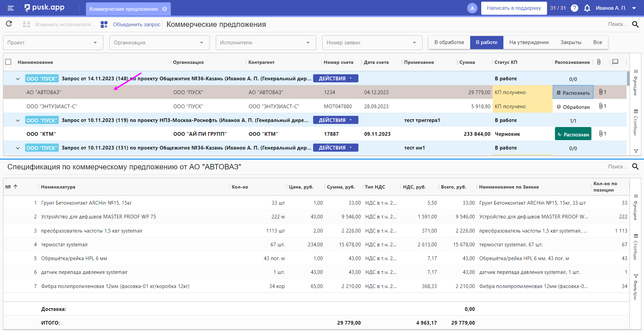Toggle the select-all checkbox in header
Viewport: 644px width, 331px height.
click(8, 62)
